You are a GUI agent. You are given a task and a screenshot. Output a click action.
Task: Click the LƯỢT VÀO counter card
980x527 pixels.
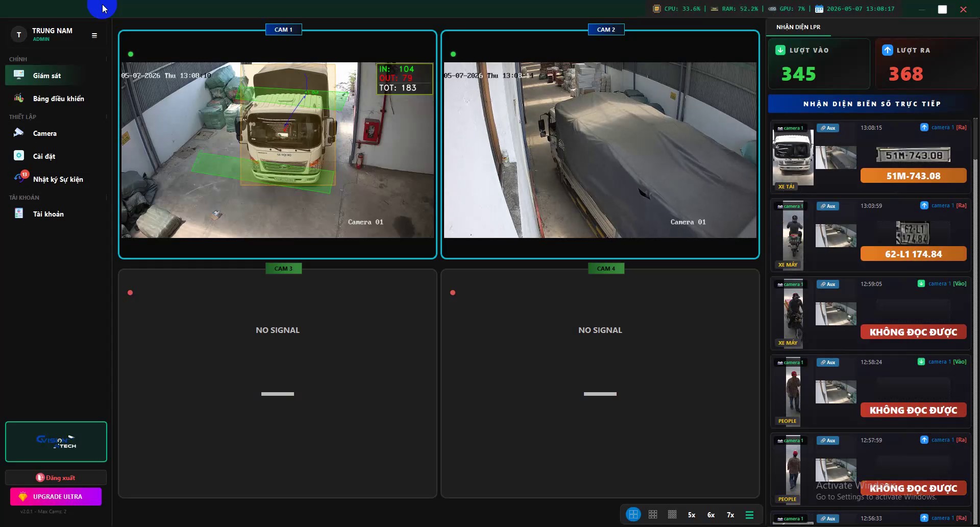pyautogui.click(x=819, y=64)
